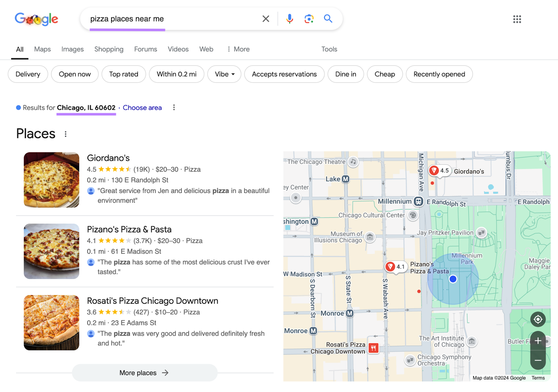Zoom in on the map with the plus control
558x392 pixels.
[538, 341]
